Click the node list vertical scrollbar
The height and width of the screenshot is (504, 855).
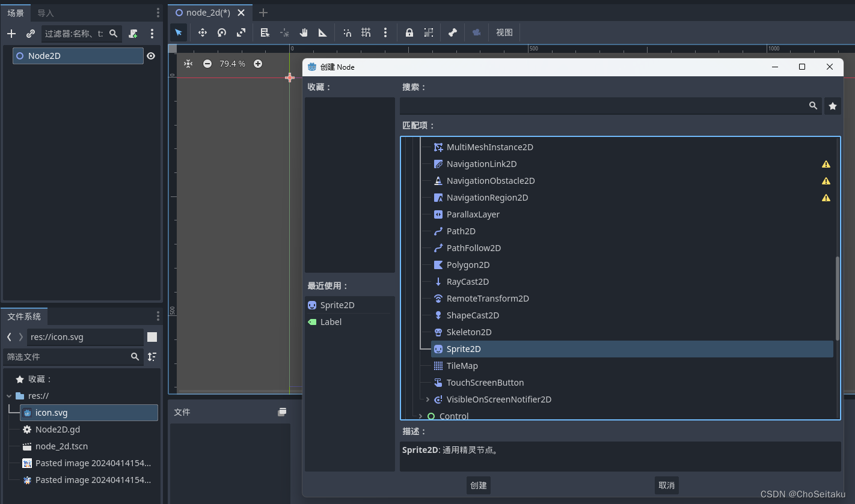pyautogui.click(x=838, y=299)
